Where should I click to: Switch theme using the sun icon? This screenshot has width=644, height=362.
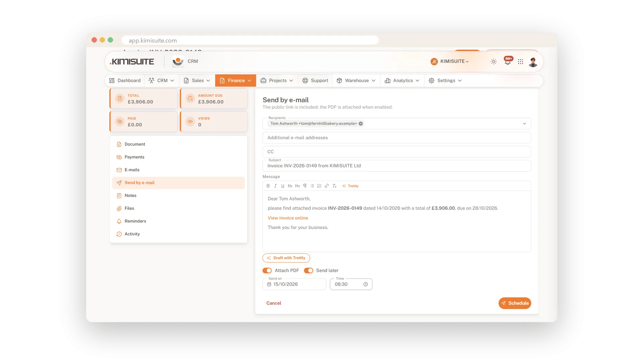pyautogui.click(x=494, y=62)
